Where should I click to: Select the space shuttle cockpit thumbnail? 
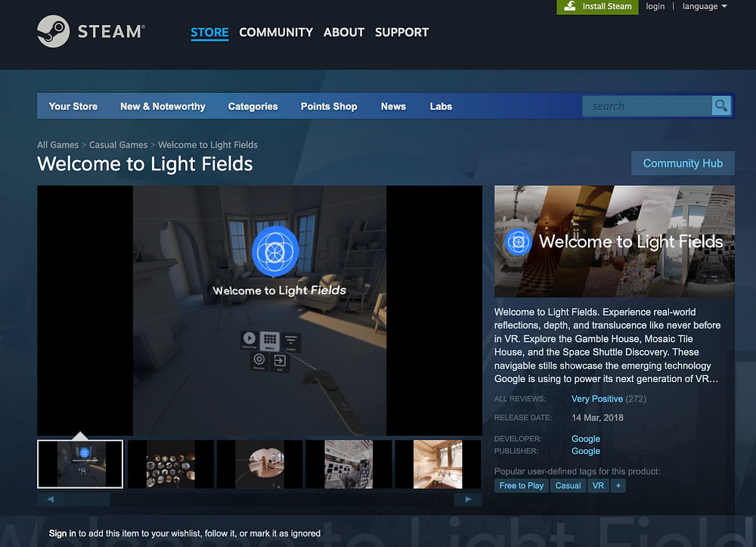(x=349, y=464)
